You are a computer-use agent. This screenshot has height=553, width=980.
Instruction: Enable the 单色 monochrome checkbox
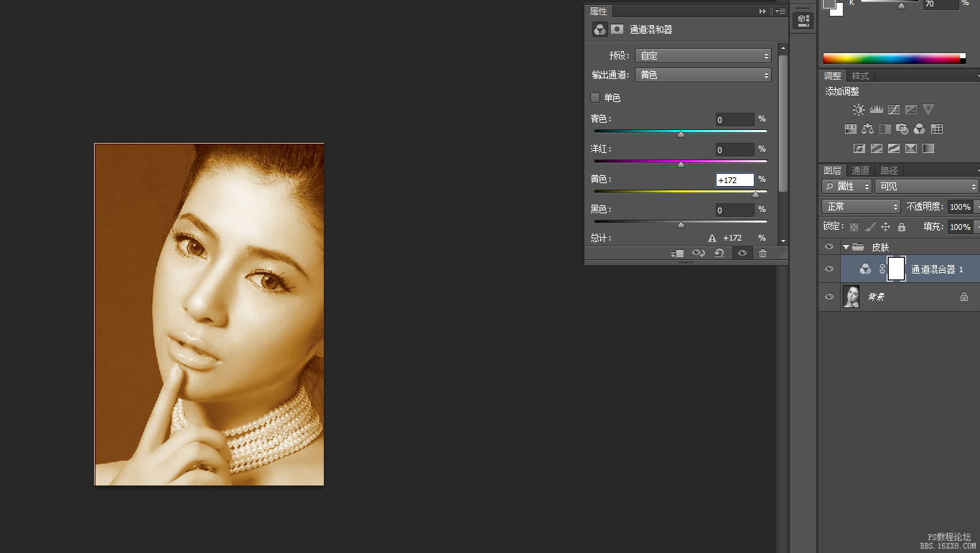595,98
